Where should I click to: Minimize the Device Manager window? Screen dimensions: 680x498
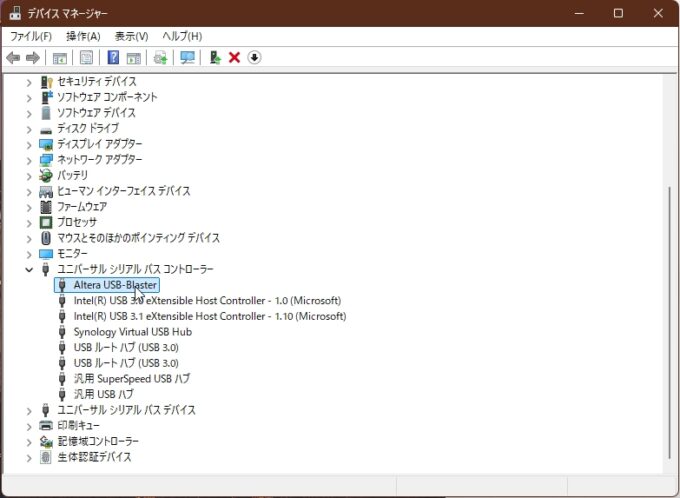(x=579, y=13)
